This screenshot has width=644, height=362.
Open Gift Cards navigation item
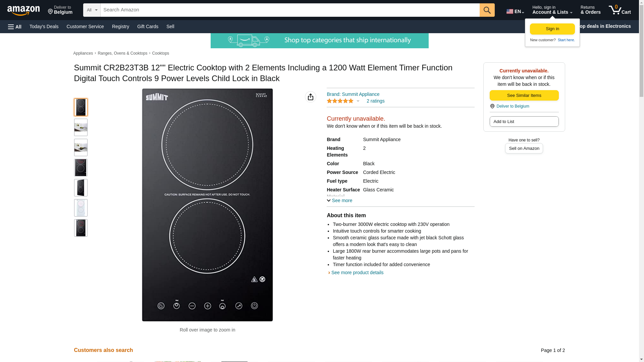click(x=148, y=26)
